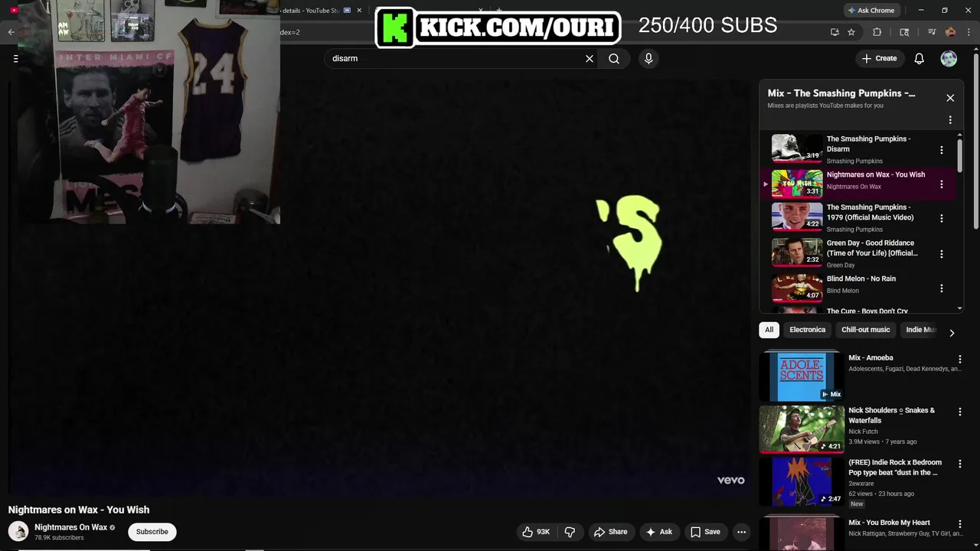The image size is (980, 551).
Task: Open Nick Shoulders Snakes & Waterfalls video
Action: tap(802, 429)
